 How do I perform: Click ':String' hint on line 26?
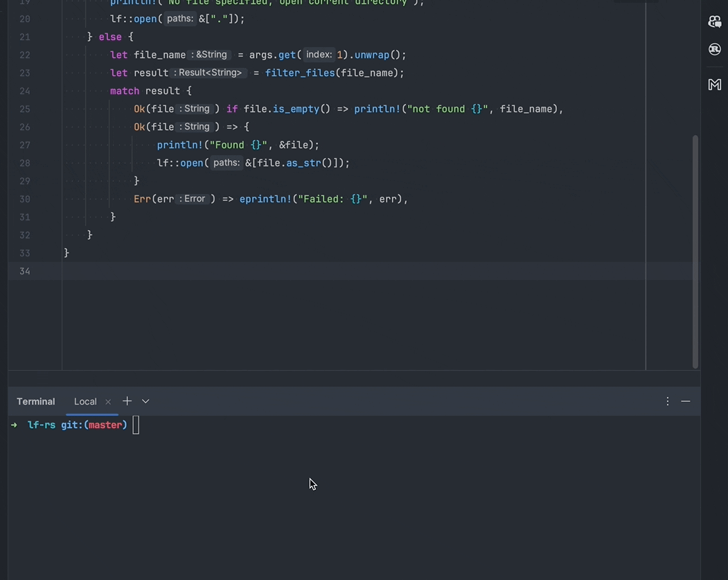[195, 127]
